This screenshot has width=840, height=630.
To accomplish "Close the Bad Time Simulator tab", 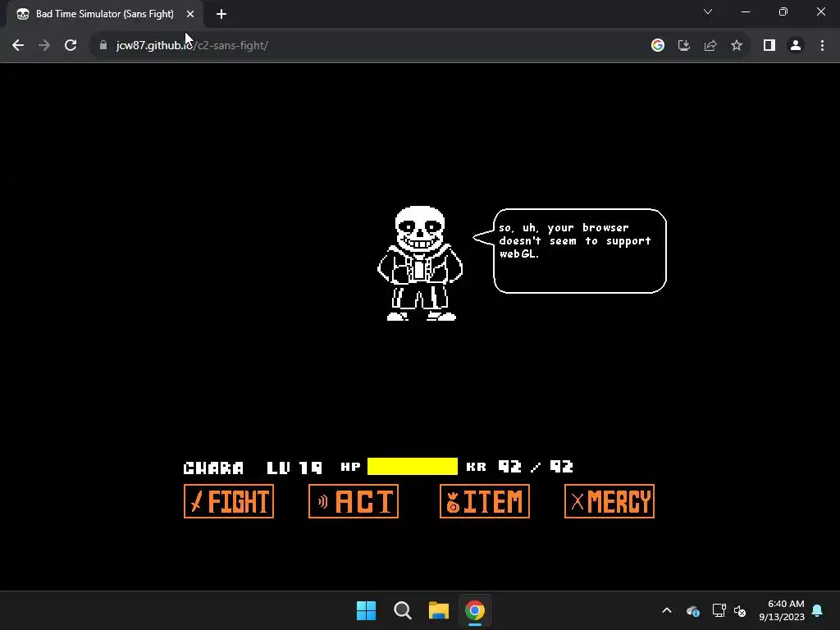I will coord(190,14).
